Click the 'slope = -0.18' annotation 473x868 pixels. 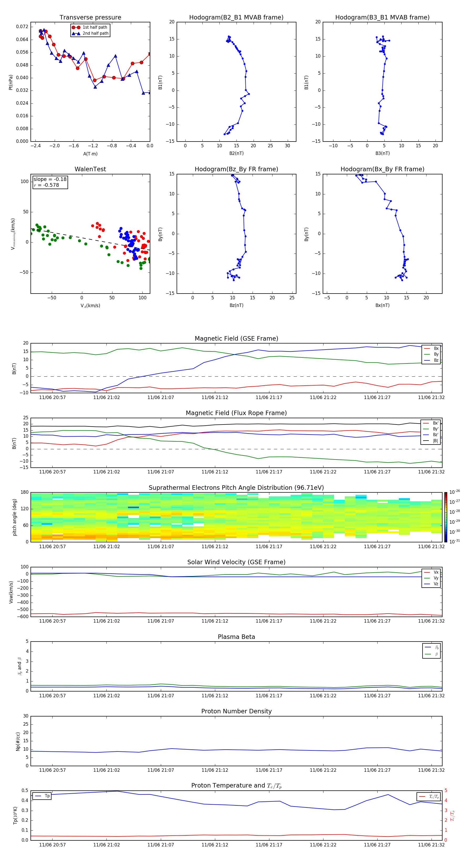click(x=50, y=179)
